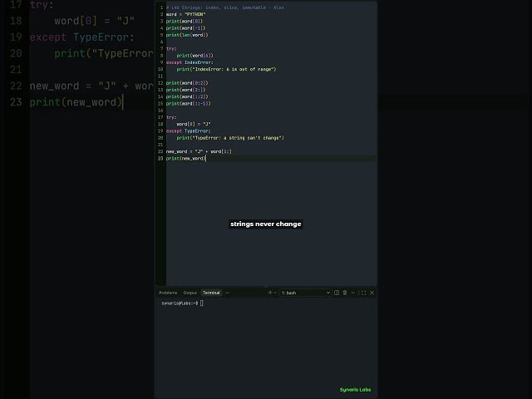The height and width of the screenshot is (399, 532).
Task: Add a new terminal with plus icon
Action: pyautogui.click(x=270, y=293)
